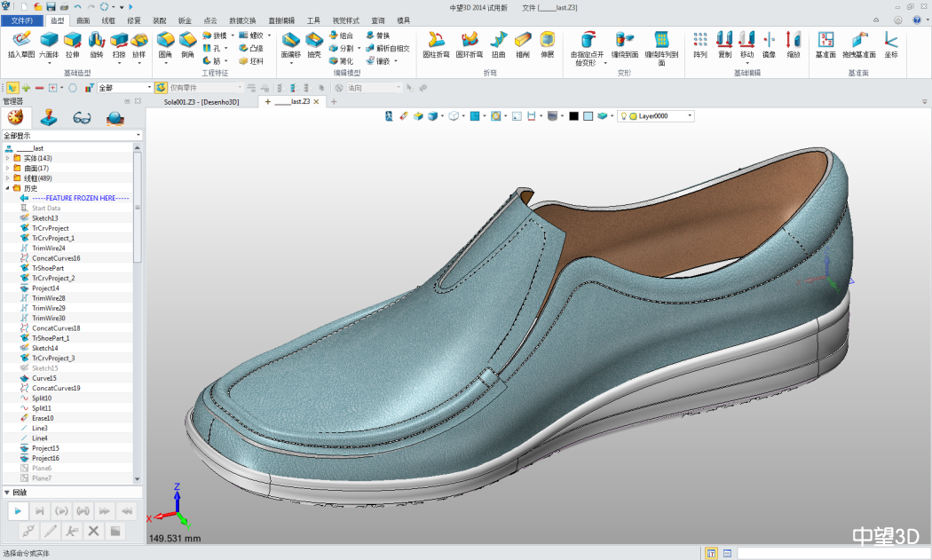Select Sketch13 in the history tree
Image resolution: width=932 pixels, height=560 pixels.
point(44,218)
